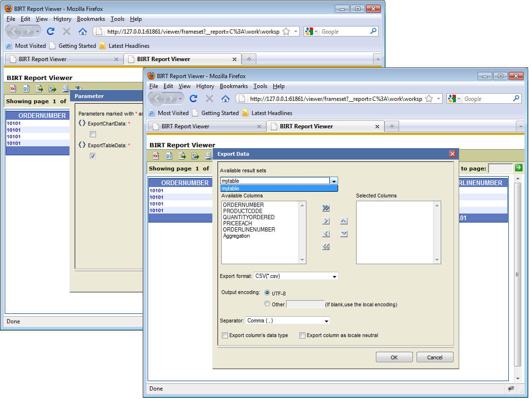Click export report icon in back window toolbar

point(52,89)
